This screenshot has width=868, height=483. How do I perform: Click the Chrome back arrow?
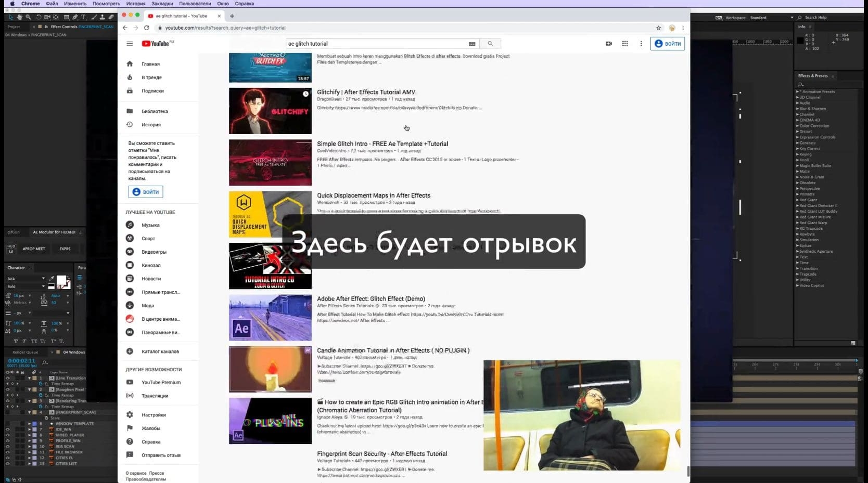tap(125, 28)
